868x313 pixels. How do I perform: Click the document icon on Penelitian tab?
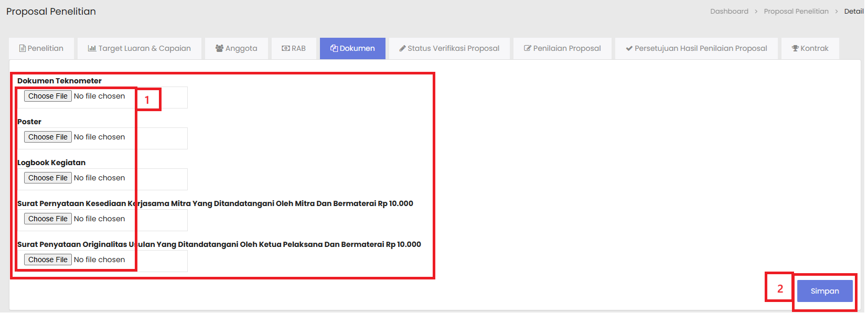click(23, 49)
